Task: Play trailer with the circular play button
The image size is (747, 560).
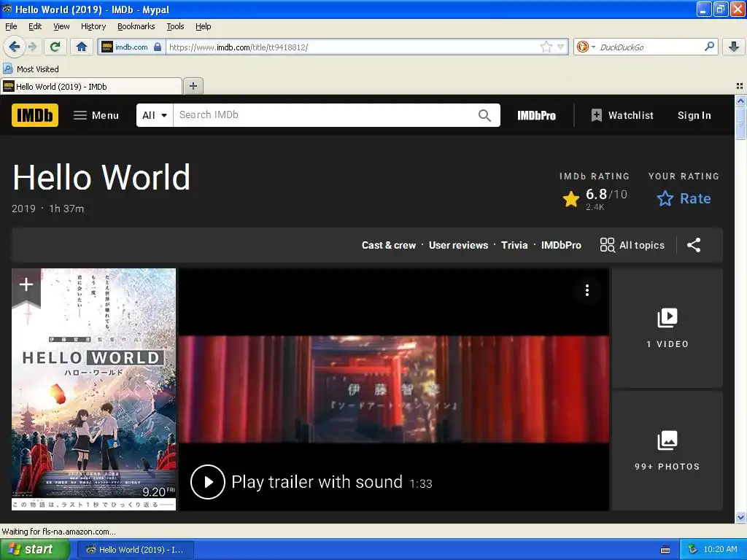Action: tap(208, 482)
